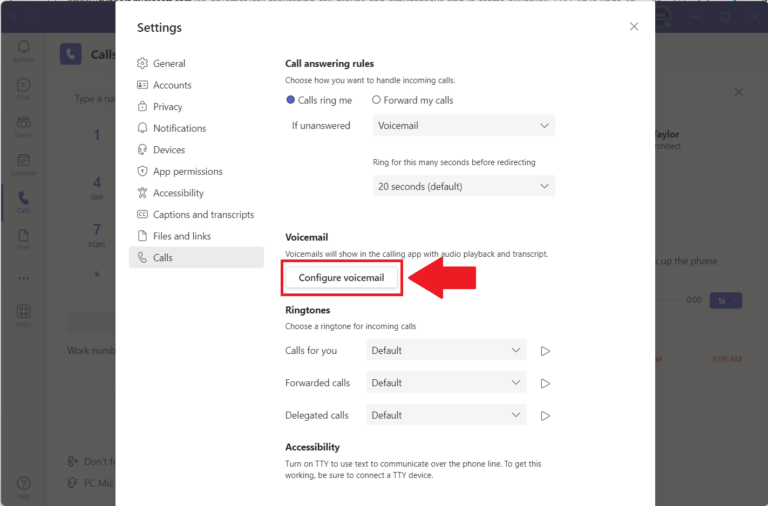Open Teams in the left rail

[24, 126]
